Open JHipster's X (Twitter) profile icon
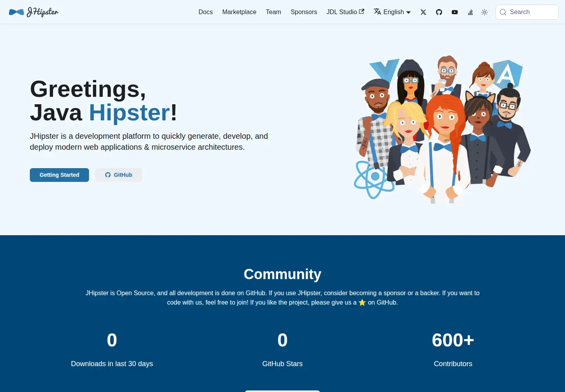This screenshot has height=392, width=565. click(x=423, y=12)
